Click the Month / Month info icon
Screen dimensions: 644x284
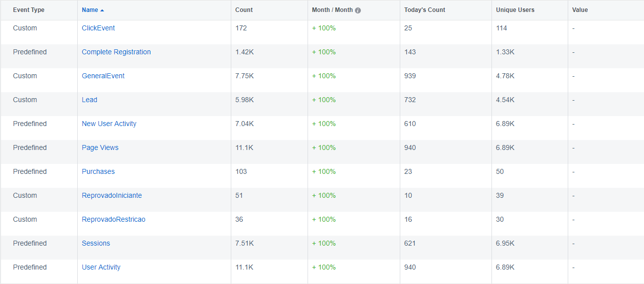click(357, 10)
